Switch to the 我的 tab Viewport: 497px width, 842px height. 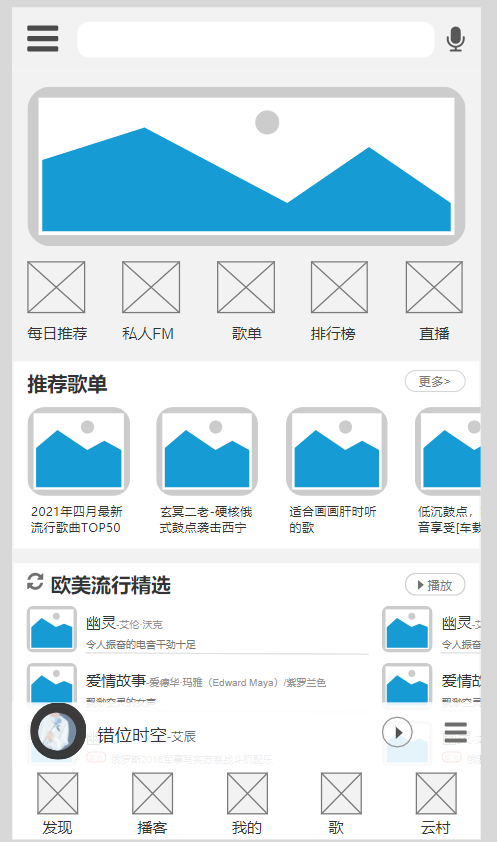(x=247, y=804)
